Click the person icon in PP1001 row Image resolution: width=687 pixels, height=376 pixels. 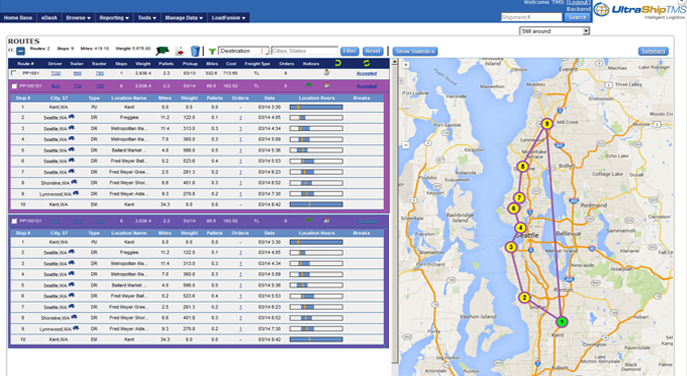[x=326, y=73]
